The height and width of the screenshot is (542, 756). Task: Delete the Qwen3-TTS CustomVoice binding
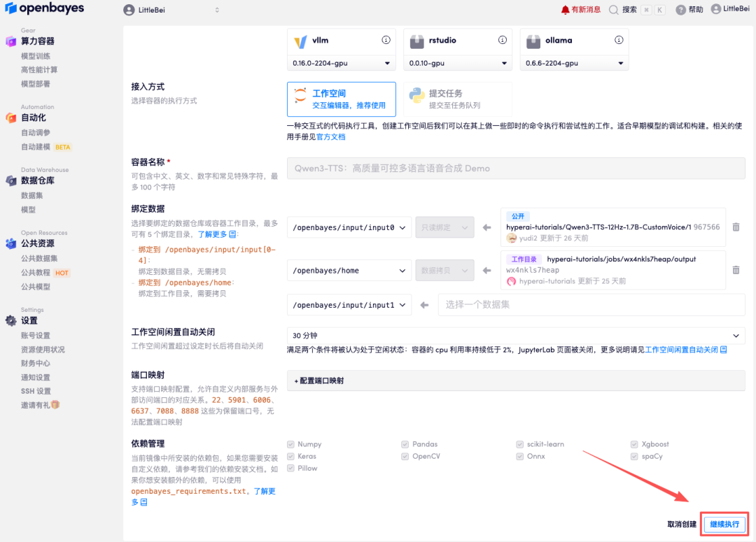click(736, 227)
